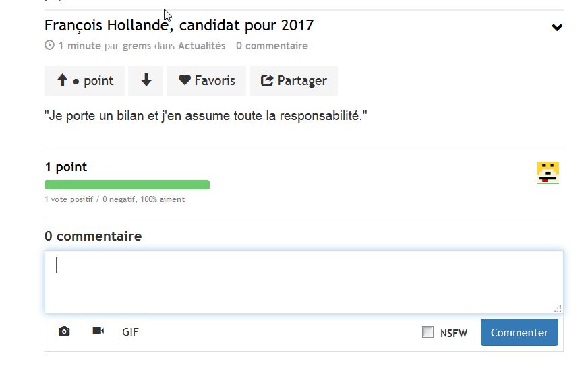The width and height of the screenshot is (588, 380).
Task: Insert a GIF into the comment
Action: click(x=130, y=332)
